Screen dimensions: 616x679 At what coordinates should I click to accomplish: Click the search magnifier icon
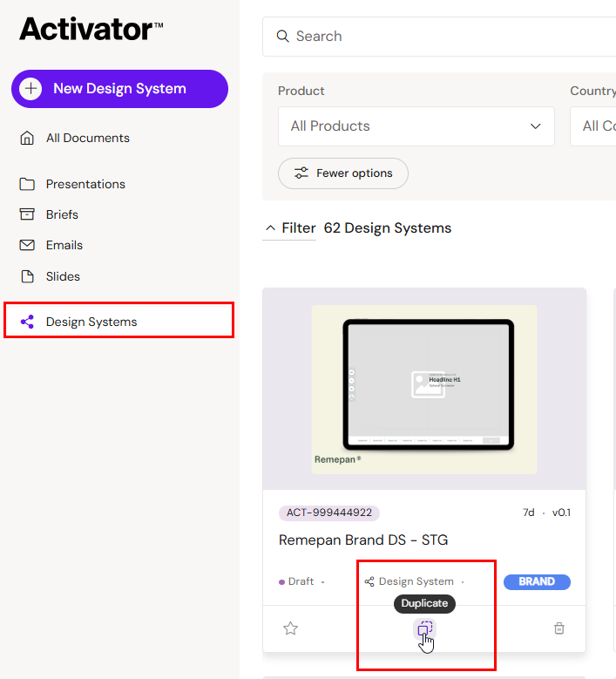point(282,37)
